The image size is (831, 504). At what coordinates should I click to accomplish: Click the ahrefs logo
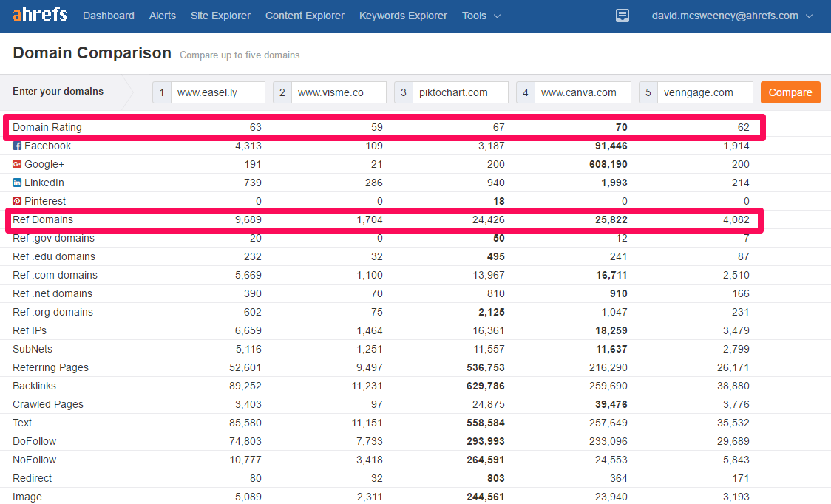click(x=40, y=14)
